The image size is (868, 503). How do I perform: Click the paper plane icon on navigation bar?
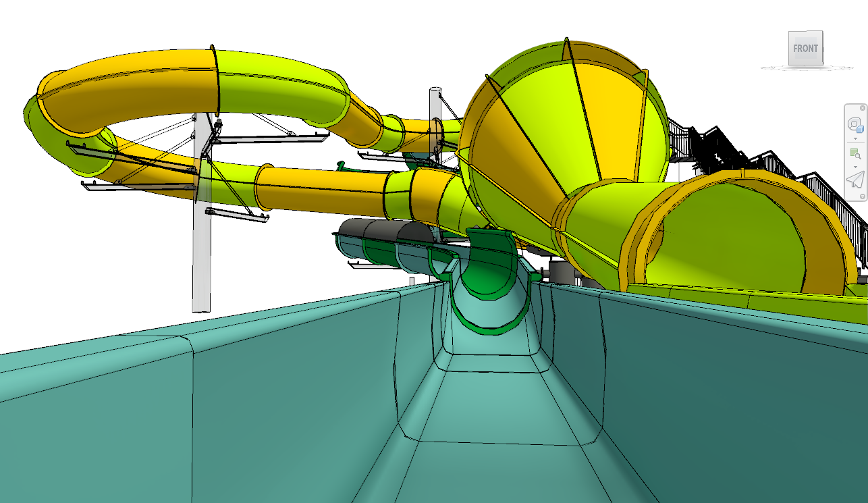855,180
